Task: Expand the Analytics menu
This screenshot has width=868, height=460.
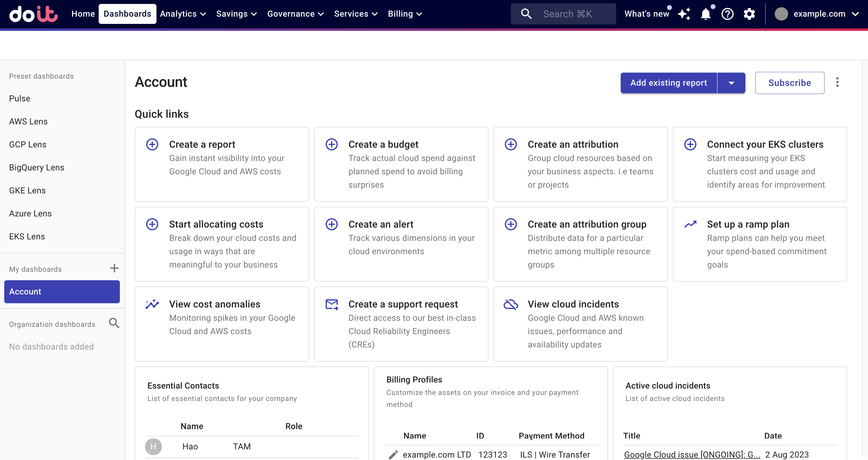Action: 183,14
